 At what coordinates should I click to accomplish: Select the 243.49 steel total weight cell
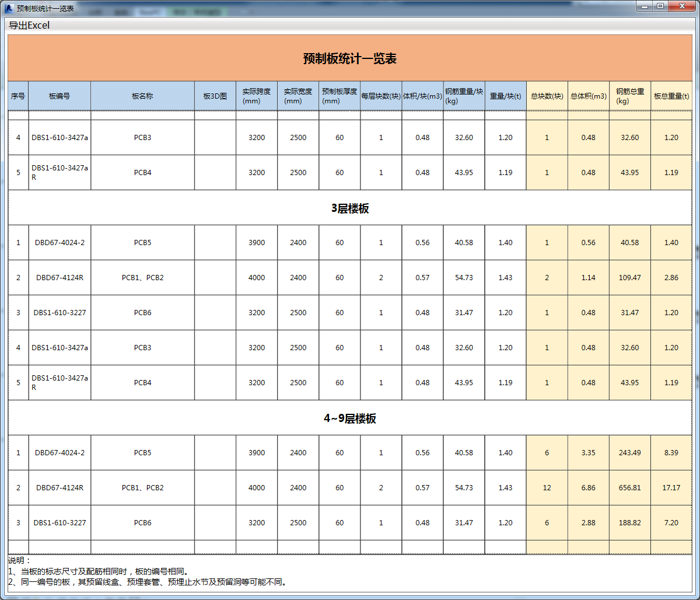[x=630, y=453]
